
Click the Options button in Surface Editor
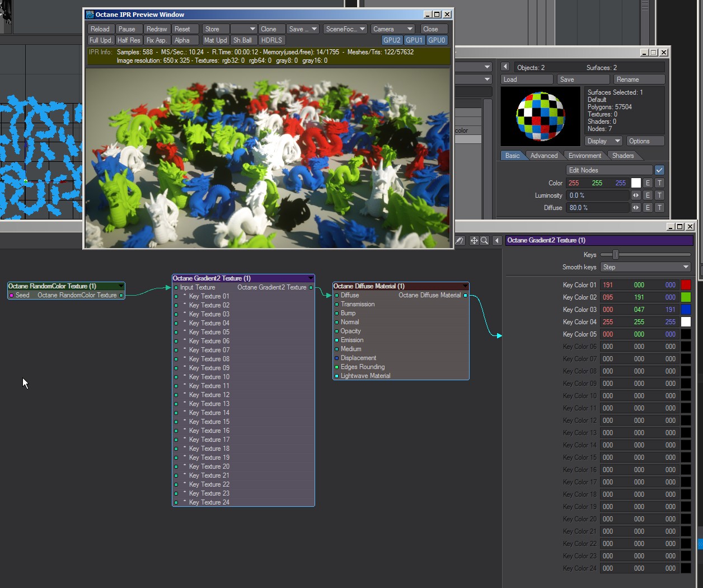coord(645,141)
